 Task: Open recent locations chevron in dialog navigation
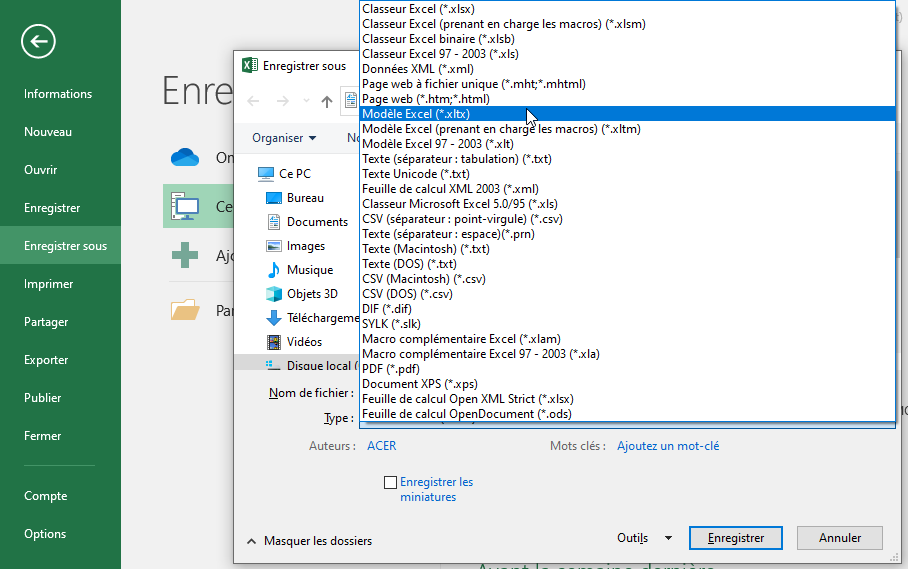(306, 101)
